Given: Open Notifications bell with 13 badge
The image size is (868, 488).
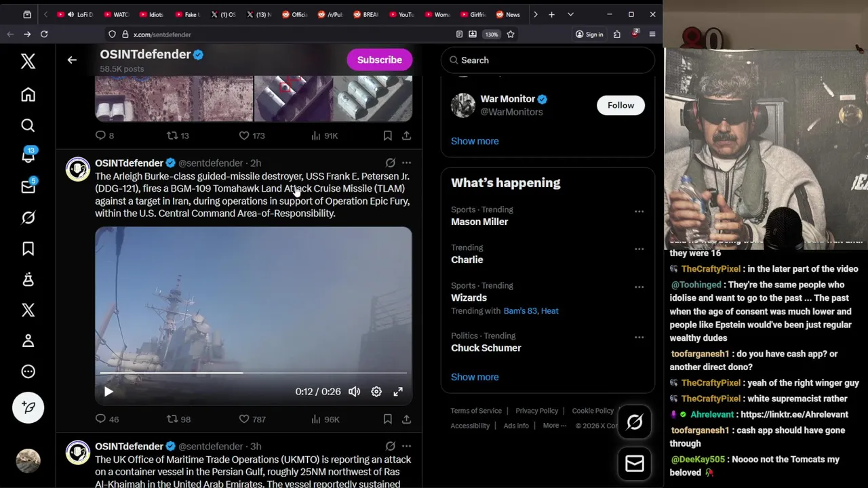Looking at the screenshot, I should pyautogui.click(x=28, y=155).
